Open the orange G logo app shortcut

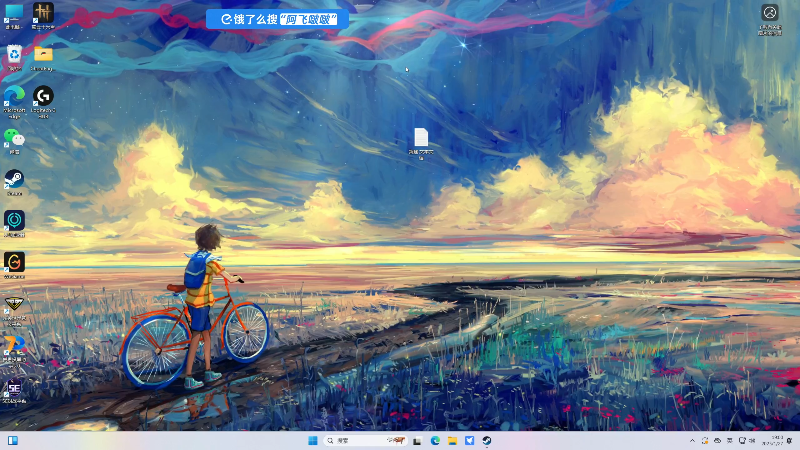(14, 265)
